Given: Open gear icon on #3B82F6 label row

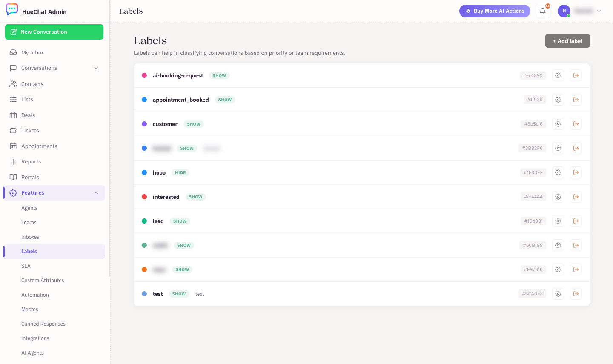Looking at the screenshot, I should pyautogui.click(x=558, y=148).
